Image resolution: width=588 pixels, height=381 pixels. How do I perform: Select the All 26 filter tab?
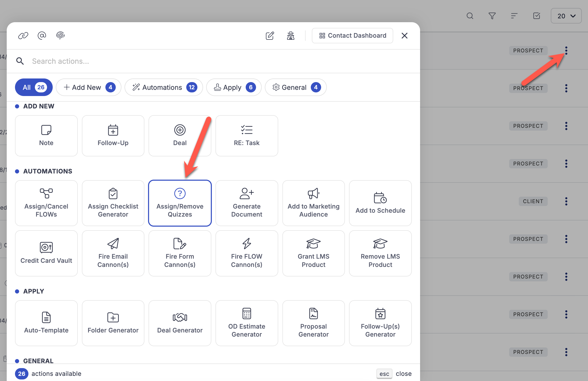pos(34,87)
